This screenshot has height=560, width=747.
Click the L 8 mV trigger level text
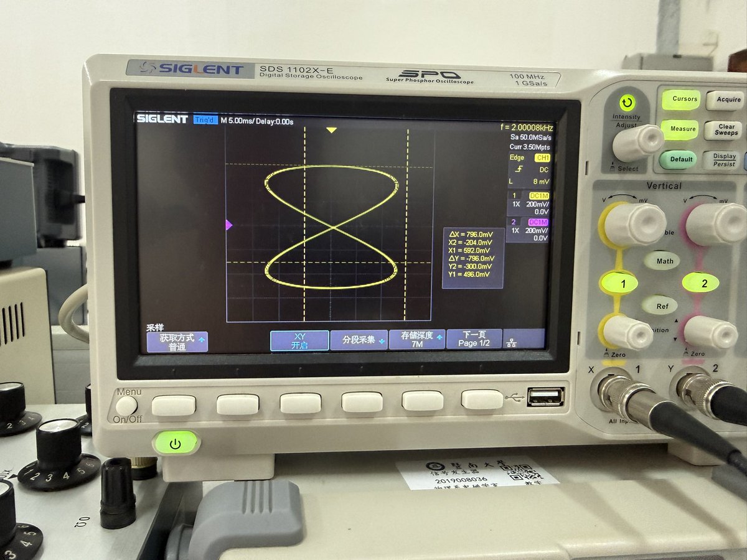tap(529, 181)
